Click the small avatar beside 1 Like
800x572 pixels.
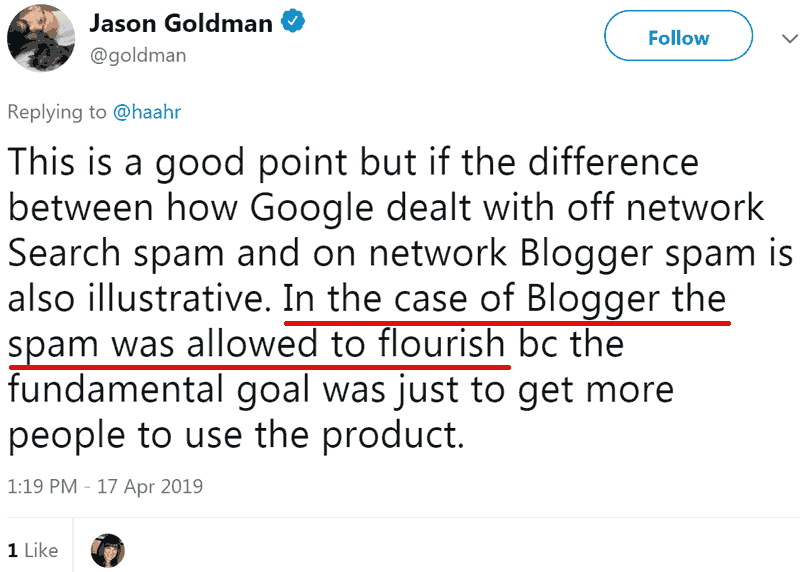pyautogui.click(x=107, y=550)
